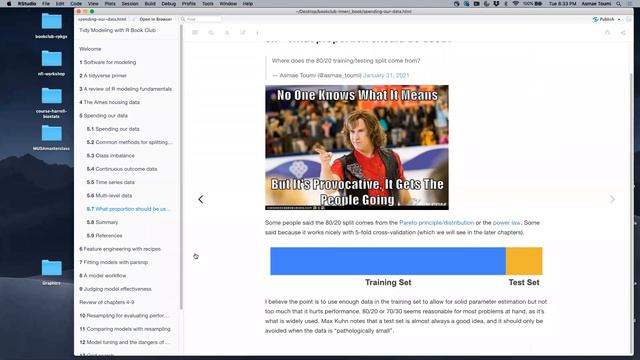
Task: Open the book search icon
Action: pyautogui.click(x=211, y=33)
